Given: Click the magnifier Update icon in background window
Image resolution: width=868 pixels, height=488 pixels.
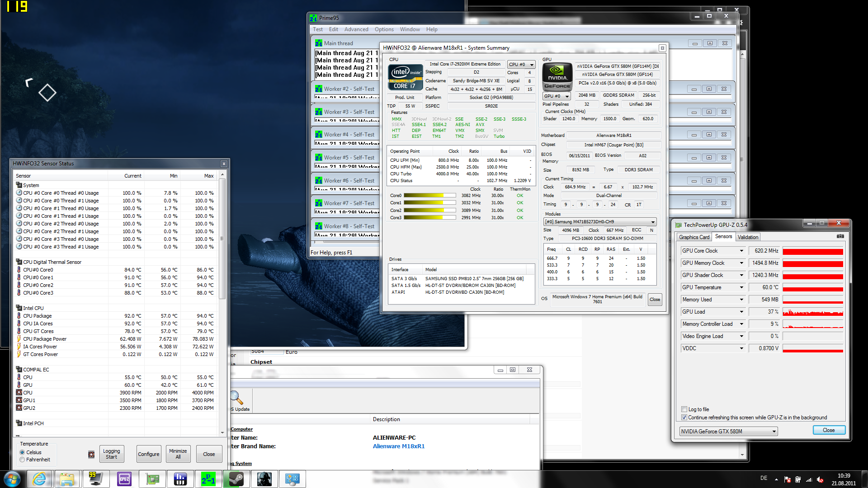Looking at the screenshot, I should [237, 398].
